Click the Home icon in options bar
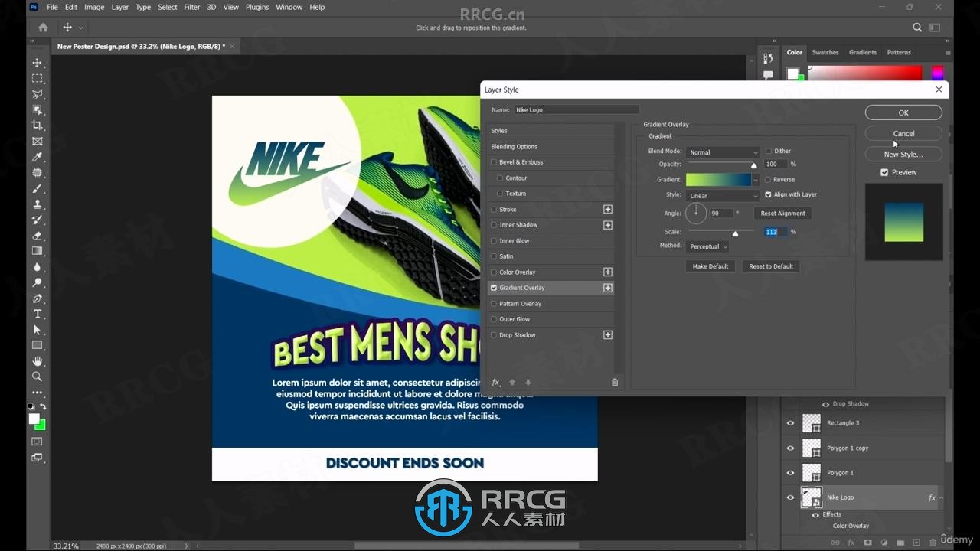This screenshot has height=551, width=980. tap(43, 28)
